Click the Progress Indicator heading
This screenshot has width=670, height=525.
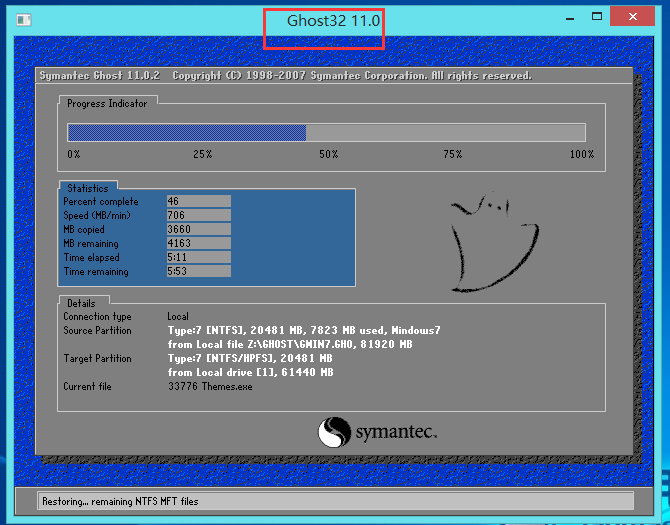[x=107, y=103]
